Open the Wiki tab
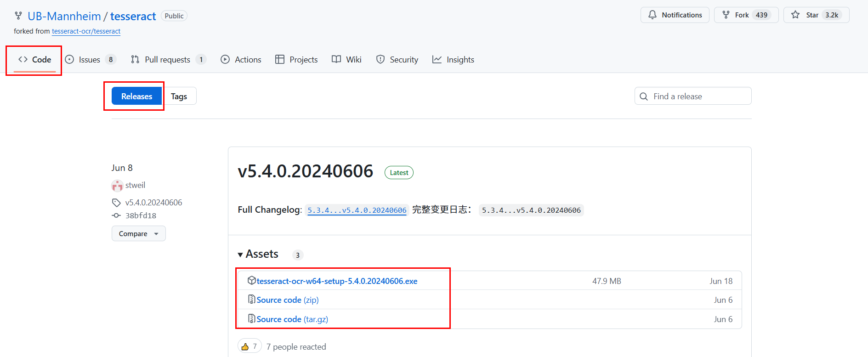Image resolution: width=868 pixels, height=357 pixels. [x=346, y=60]
